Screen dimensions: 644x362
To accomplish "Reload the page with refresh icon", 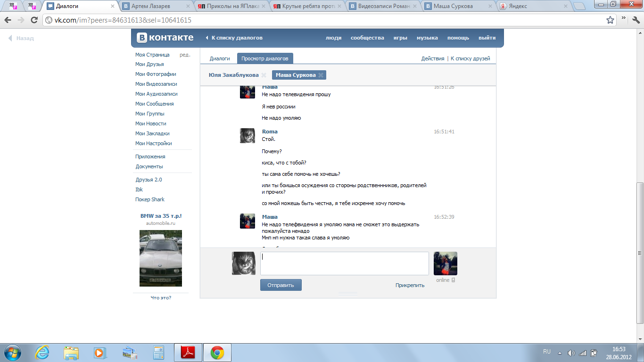I will coord(34,20).
